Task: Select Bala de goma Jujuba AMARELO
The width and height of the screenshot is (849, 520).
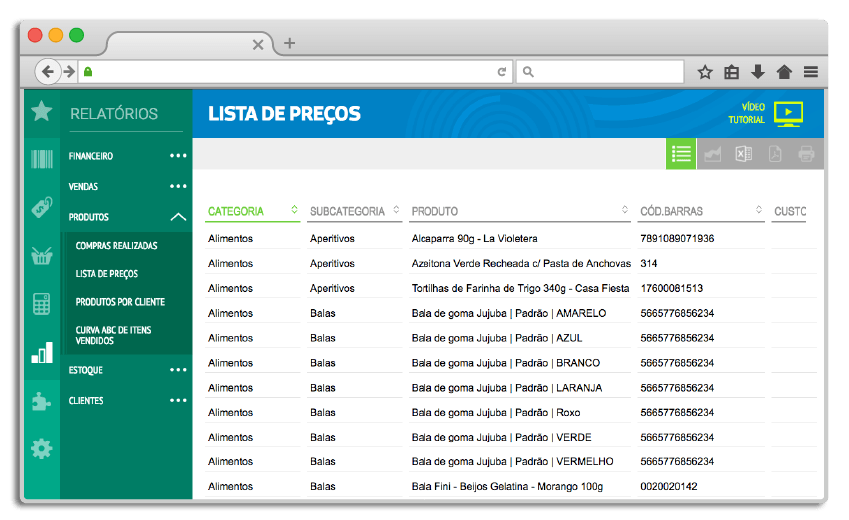Action: pos(508,313)
